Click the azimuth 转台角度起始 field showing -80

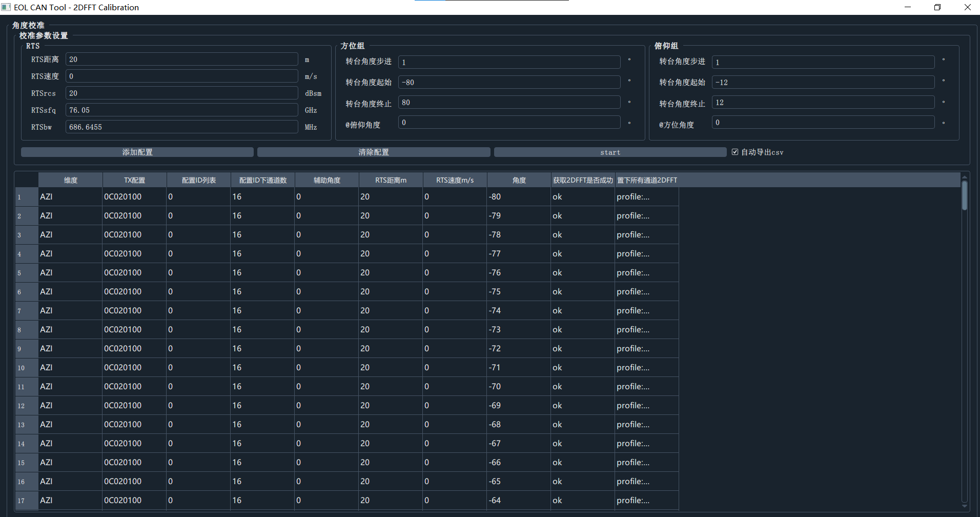coord(509,83)
